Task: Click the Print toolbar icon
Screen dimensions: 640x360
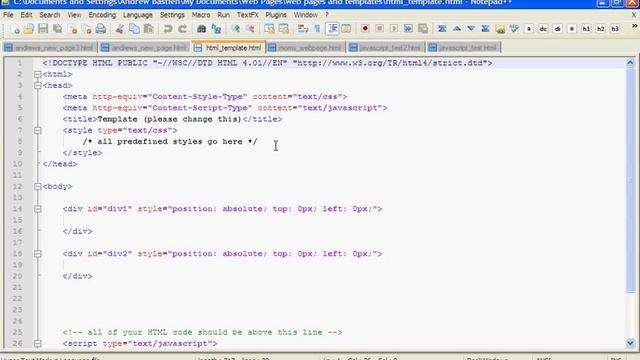Action: pos(101,29)
